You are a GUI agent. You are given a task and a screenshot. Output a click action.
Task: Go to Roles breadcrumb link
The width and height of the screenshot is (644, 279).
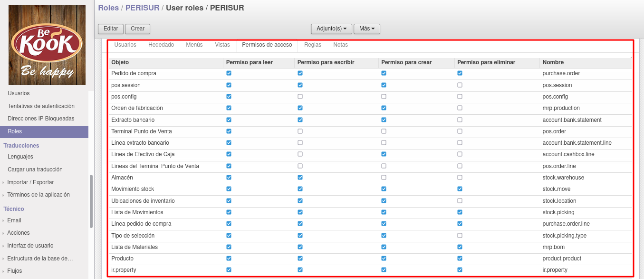(108, 8)
